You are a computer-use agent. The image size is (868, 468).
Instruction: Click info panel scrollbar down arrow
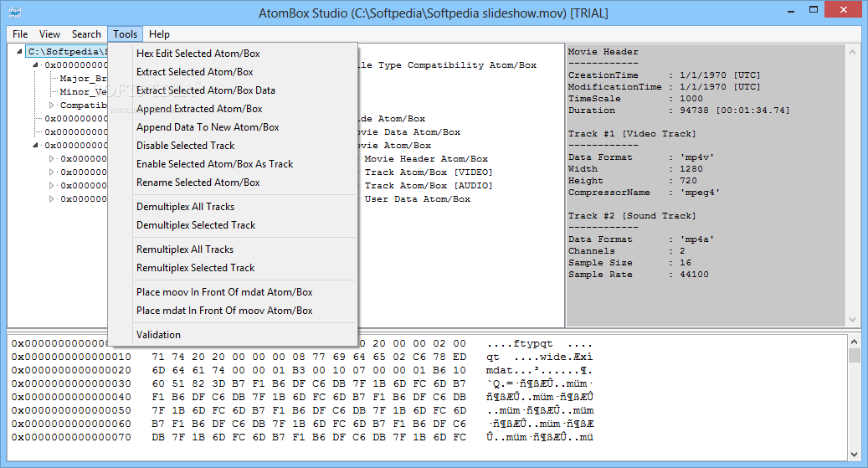coord(852,320)
